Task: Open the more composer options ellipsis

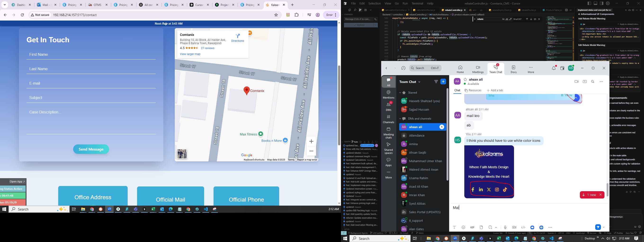Action: click(550, 227)
